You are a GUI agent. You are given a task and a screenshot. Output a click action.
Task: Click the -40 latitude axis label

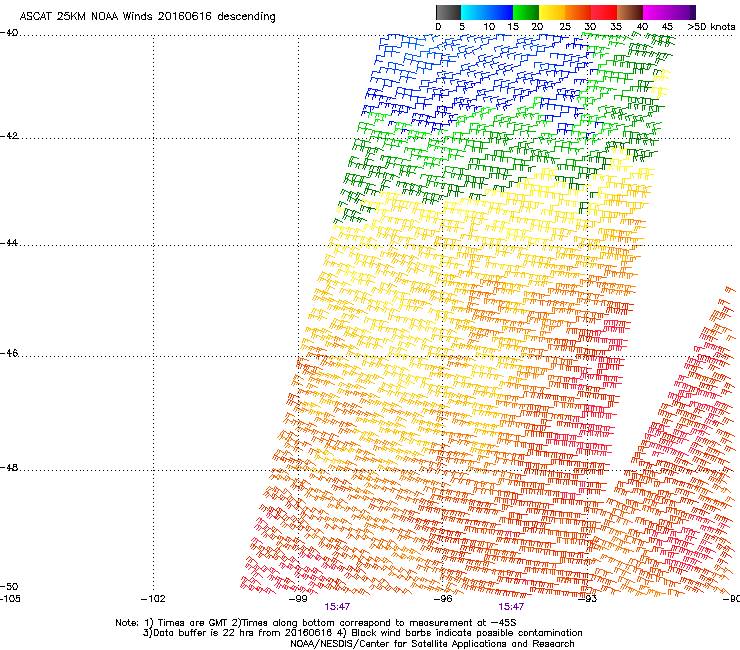9,33
